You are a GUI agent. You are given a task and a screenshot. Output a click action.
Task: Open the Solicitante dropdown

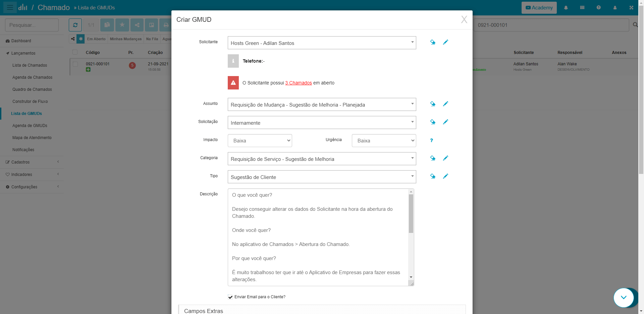322,43
